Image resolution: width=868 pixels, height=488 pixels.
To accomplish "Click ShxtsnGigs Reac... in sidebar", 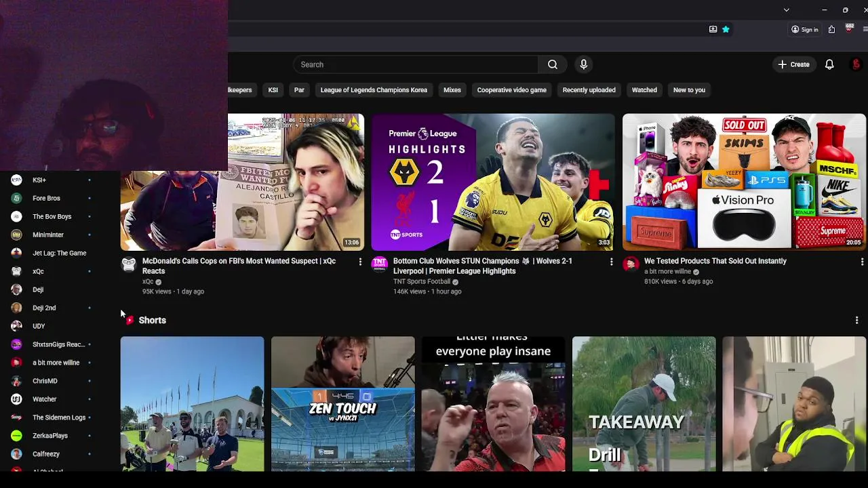I will click(x=58, y=344).
